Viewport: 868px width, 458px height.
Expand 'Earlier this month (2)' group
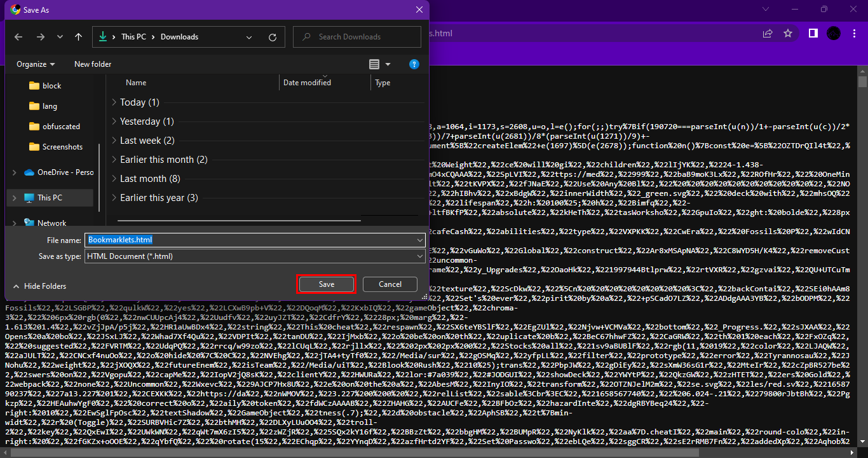click(114, 160)
